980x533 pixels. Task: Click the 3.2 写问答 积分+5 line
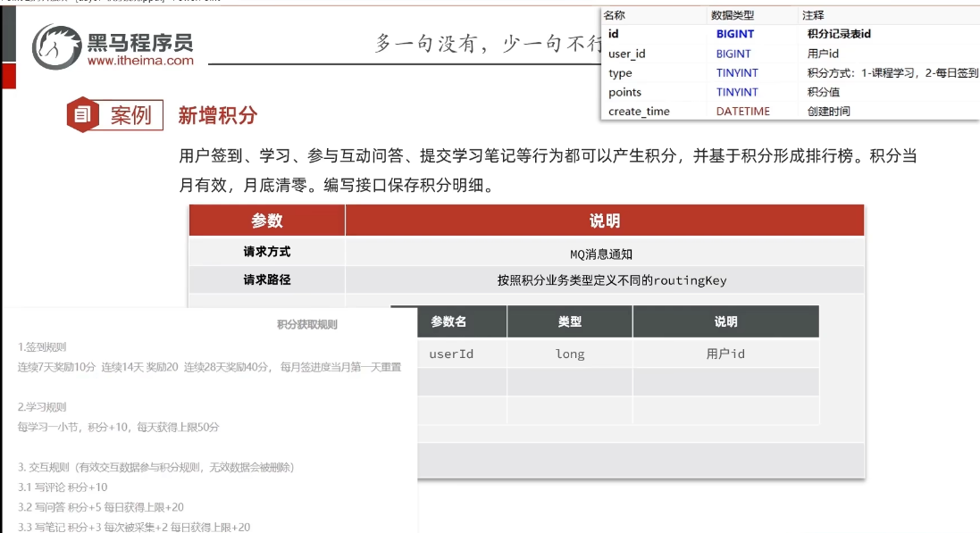pyautogui.click(x=101, y=507)
